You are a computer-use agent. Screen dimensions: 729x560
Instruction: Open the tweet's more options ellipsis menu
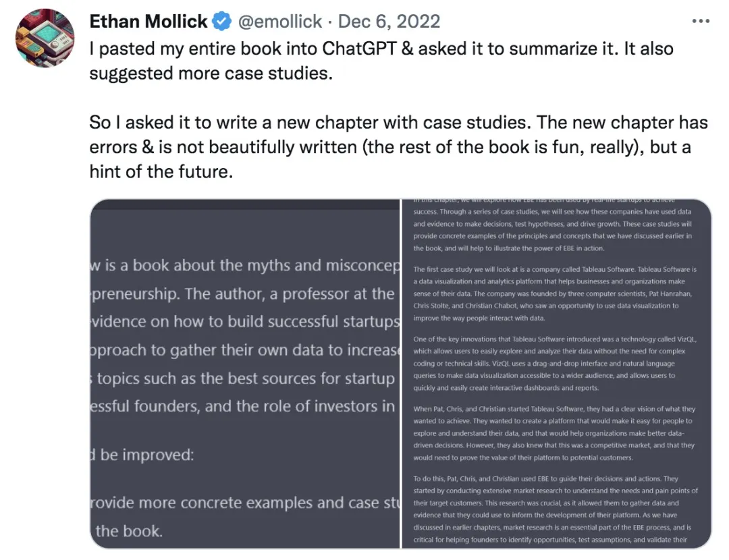pos(701,21)
